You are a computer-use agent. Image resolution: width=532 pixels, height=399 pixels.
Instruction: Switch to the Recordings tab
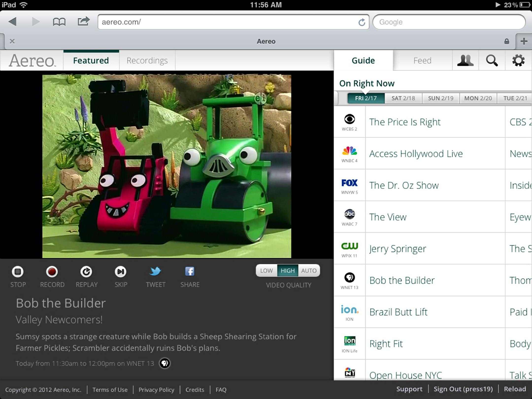[x=147, y=60]
